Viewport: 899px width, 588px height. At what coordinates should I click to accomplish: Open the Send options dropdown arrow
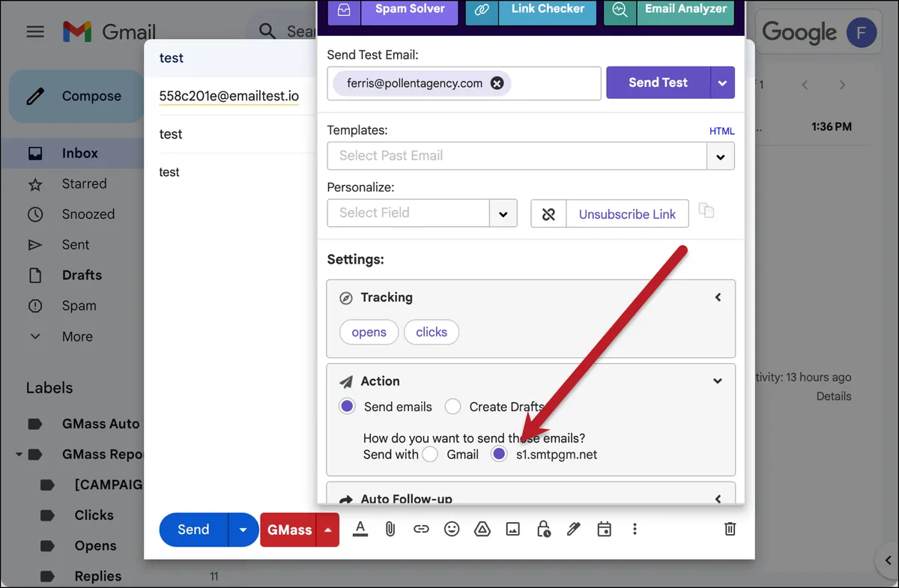point(243,530)
